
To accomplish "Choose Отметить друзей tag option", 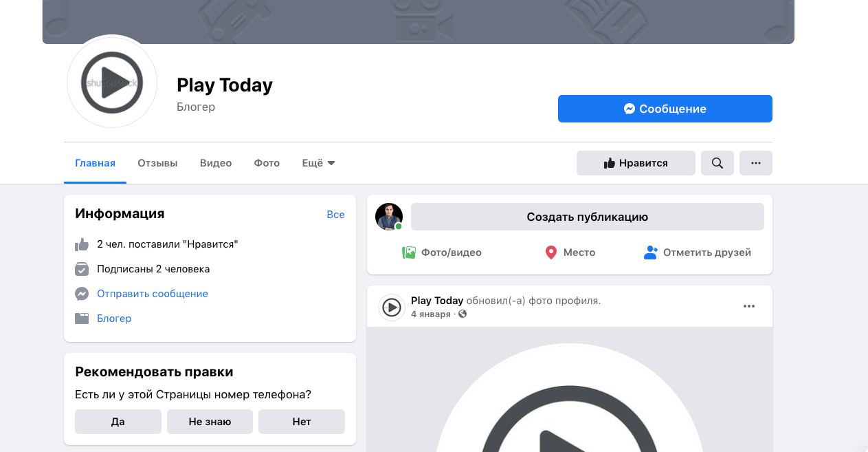I will coord(698,252).
